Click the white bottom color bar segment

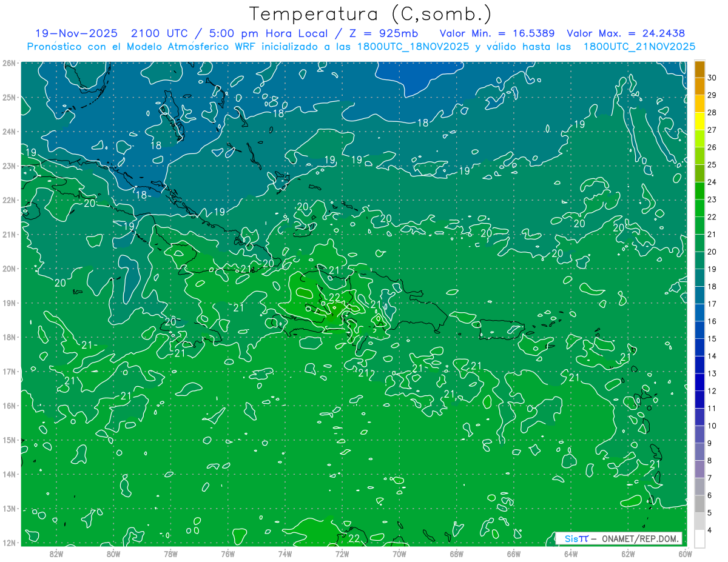click(699, 538)
